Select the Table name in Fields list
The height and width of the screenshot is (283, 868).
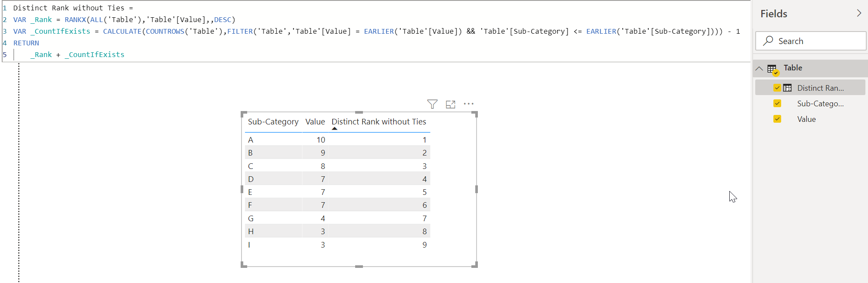coord(793,68)
